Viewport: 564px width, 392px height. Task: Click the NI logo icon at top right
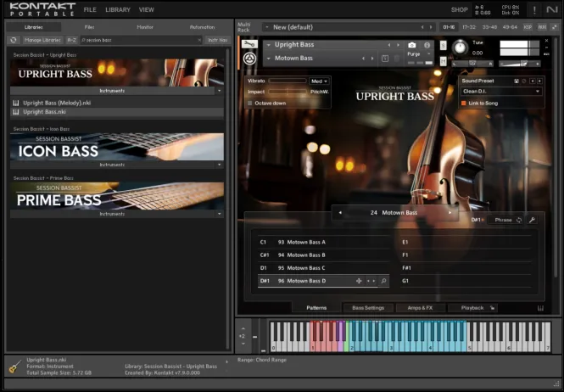pos(552,9)
